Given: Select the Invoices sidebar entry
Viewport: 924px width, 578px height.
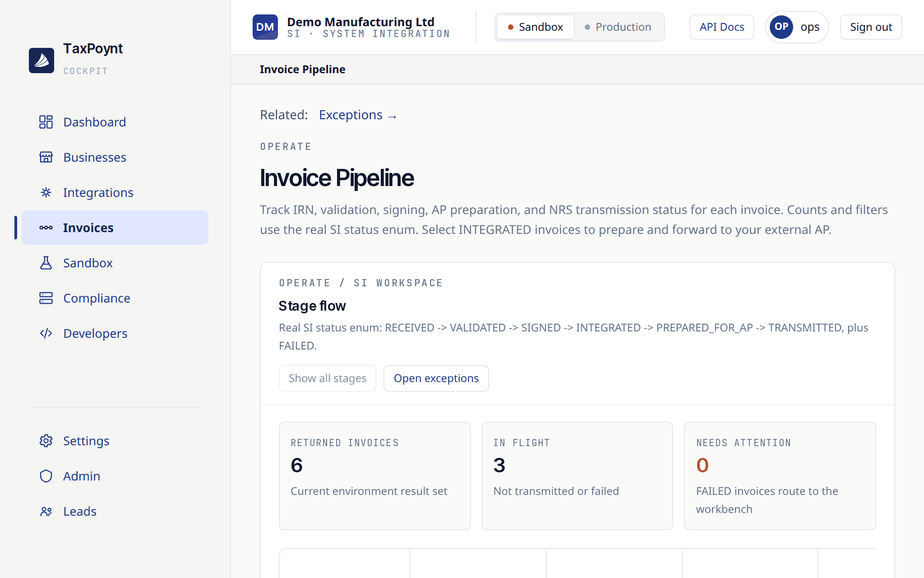Looking at the screenshot, I should 115,228.
